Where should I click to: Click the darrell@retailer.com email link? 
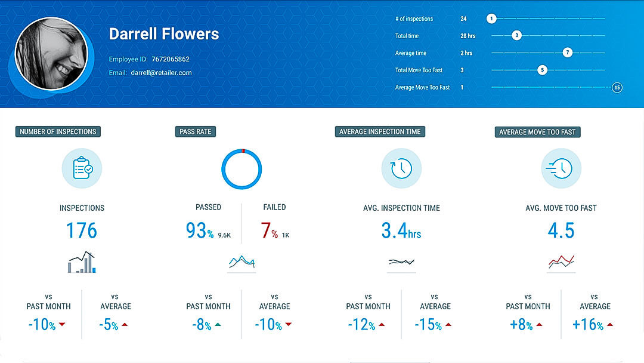click(x=161, y=73)
